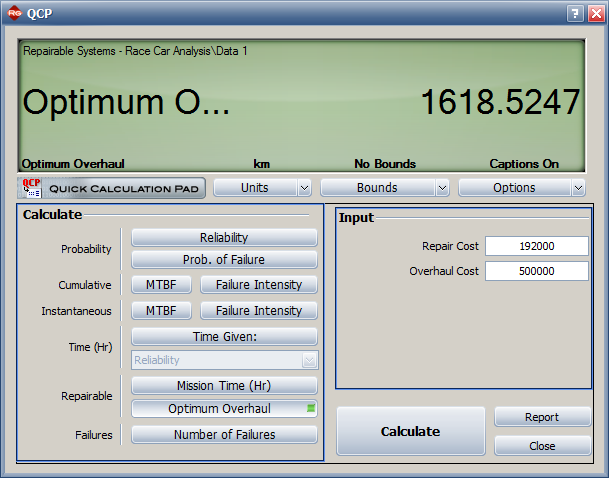Click the Overhaul Cost input field
The width and height of the screenshot is (609, 478).
point(537,271)
